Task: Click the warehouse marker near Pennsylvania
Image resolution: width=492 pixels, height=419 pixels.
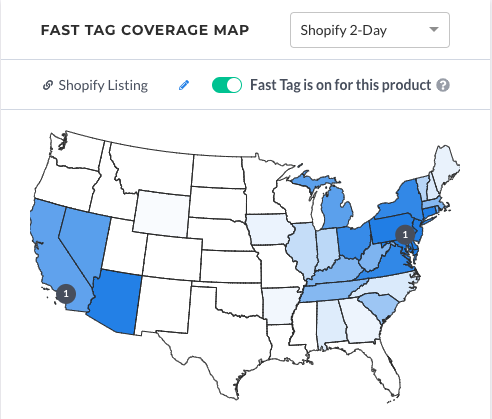Action: coord(405,235)
